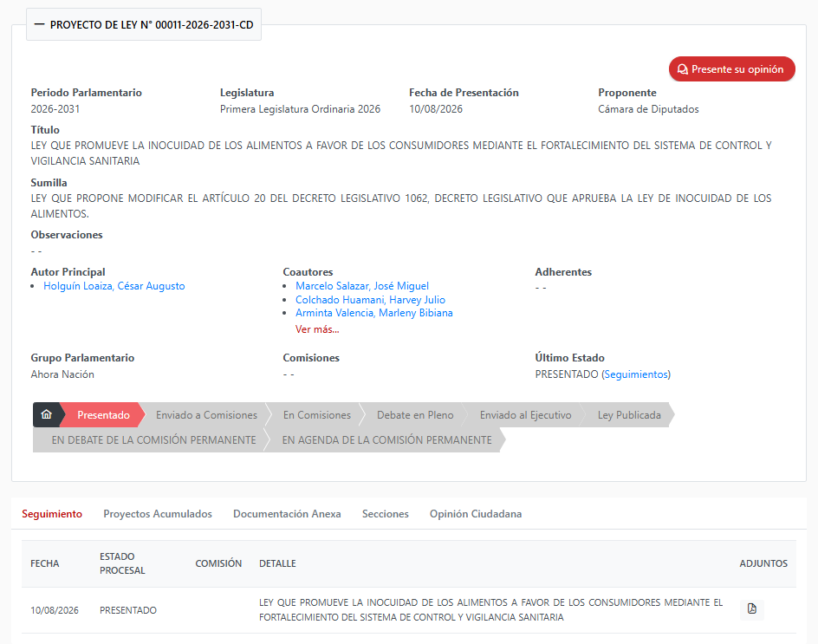This screenshot has width=818, height=644.
Task: Click the 10/08/2026 date cell in table
Action: click(x=55, y=610)
